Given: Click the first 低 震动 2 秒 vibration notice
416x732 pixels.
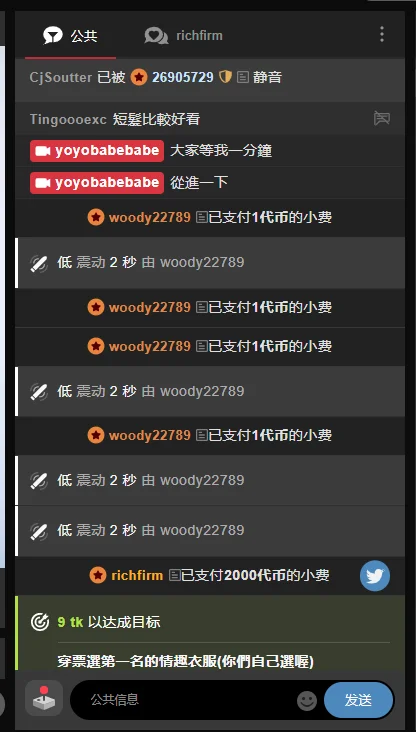Looking at the screenshot, I should 210,262.
